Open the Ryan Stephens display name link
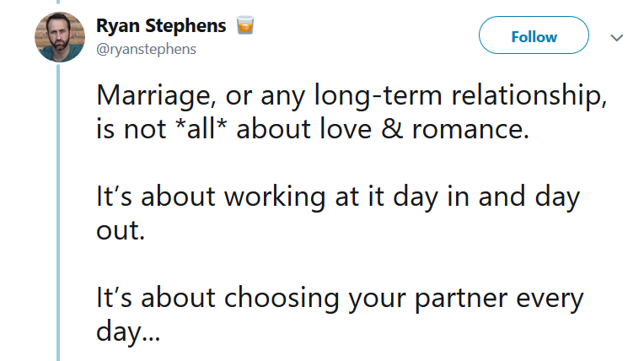644x361 pixels. (x=161, y=26)
